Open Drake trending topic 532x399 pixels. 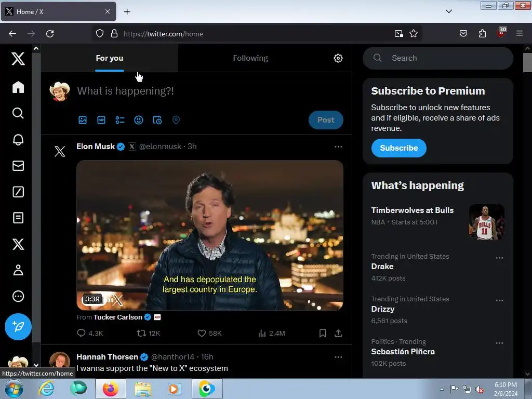382,267
